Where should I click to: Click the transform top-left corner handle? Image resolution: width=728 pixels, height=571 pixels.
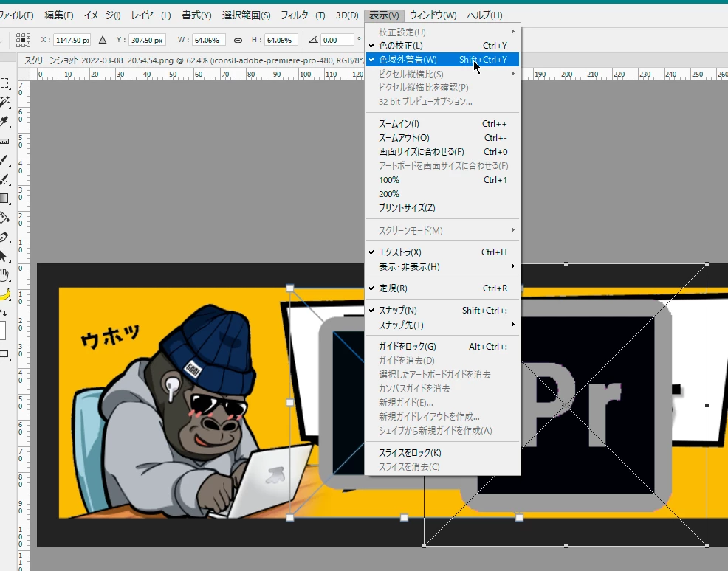(x=289, y=288)
